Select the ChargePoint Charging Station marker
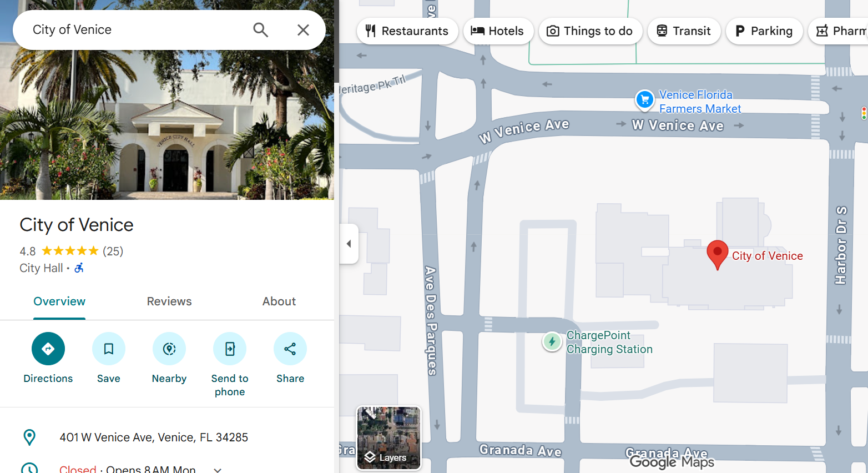Viewport: 868px width, 473px height. coord(552,342)
